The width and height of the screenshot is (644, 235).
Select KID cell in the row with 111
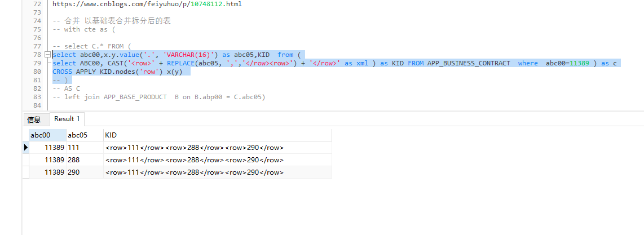(x=217, y=148)
